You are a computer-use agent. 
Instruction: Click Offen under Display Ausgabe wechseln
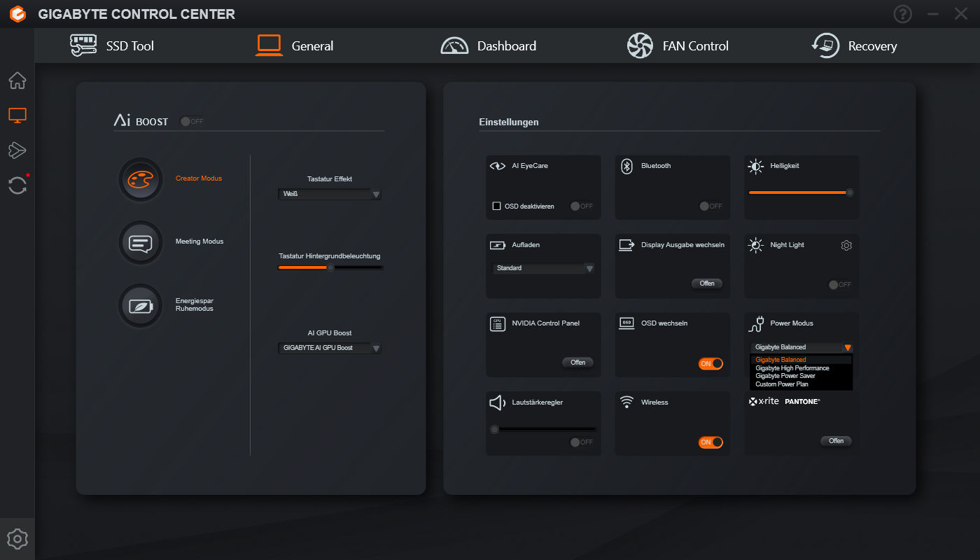point(707,283)
